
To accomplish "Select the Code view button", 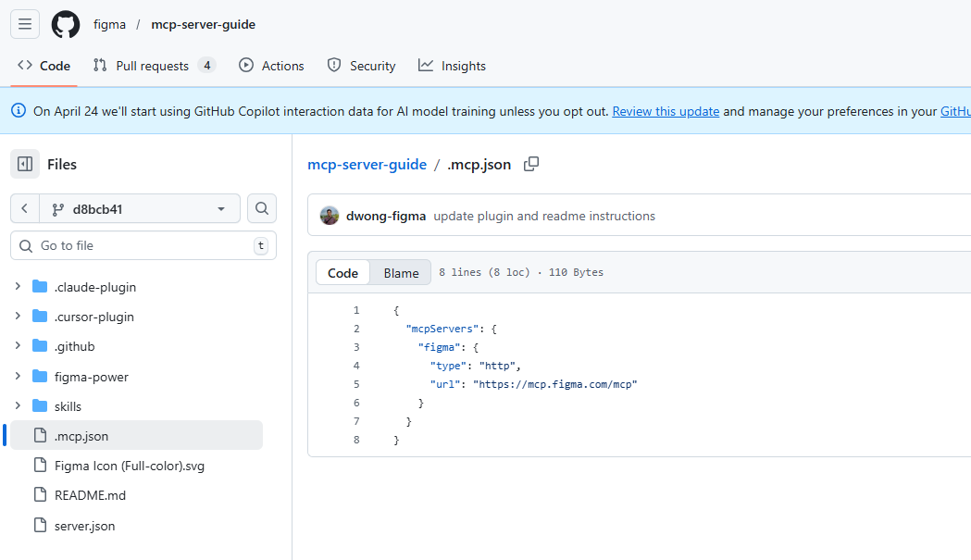I will 342,272.
